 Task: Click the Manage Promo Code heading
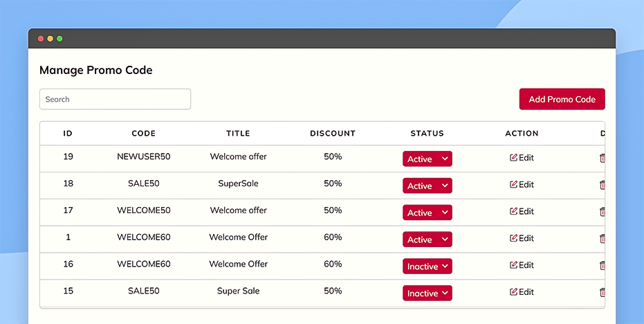click(x=95, y=71)
